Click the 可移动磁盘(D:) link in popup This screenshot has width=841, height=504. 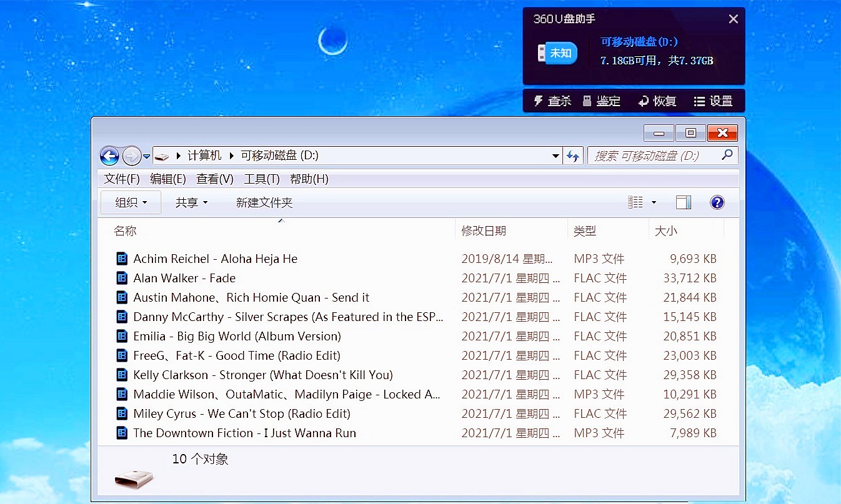tap(639, 42)
